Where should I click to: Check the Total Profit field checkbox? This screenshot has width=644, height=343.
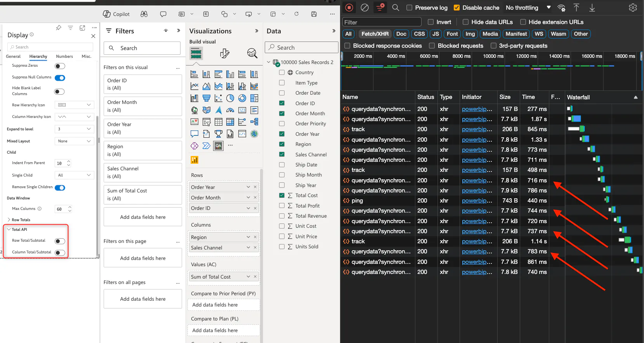[282, 206]
